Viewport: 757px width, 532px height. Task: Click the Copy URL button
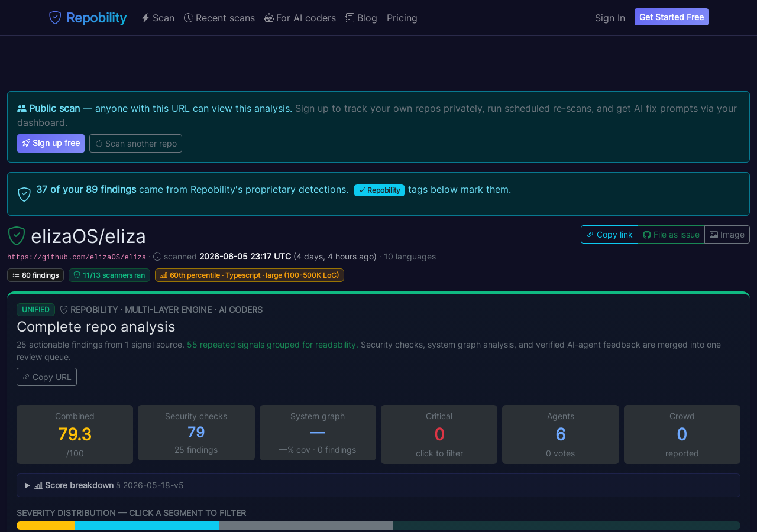[47, 377]
